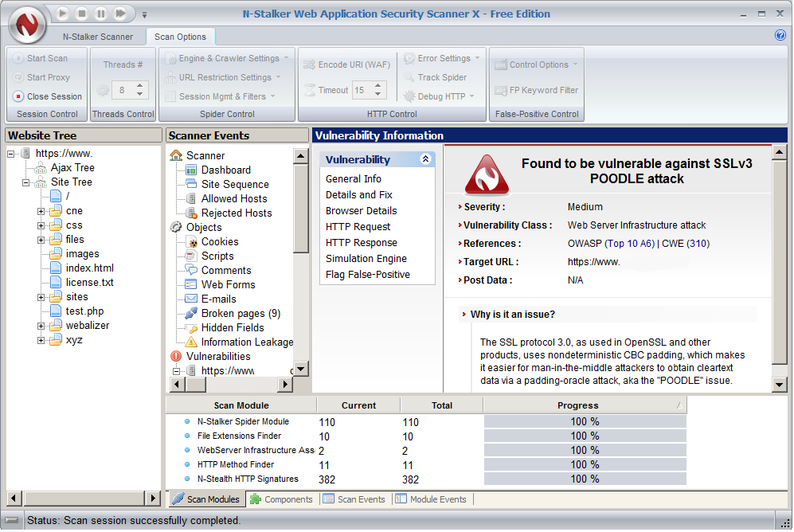
Task: Click the Hidden Fields icon
Action: (191, 328)
